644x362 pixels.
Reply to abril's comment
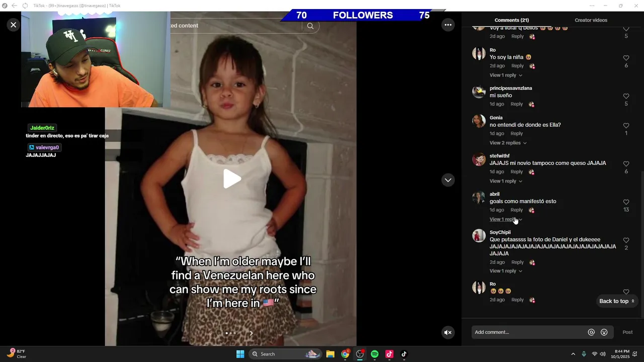coord(517,210)
